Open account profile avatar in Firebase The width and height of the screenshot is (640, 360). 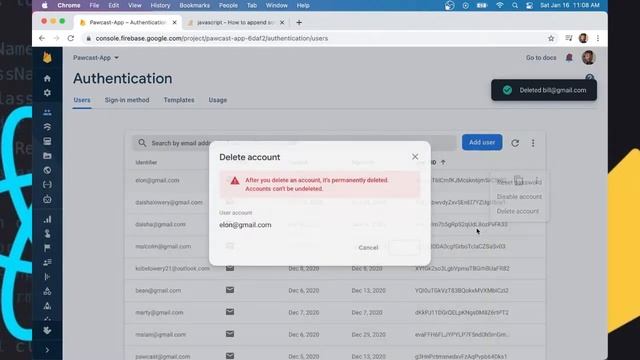click(589, 58)
